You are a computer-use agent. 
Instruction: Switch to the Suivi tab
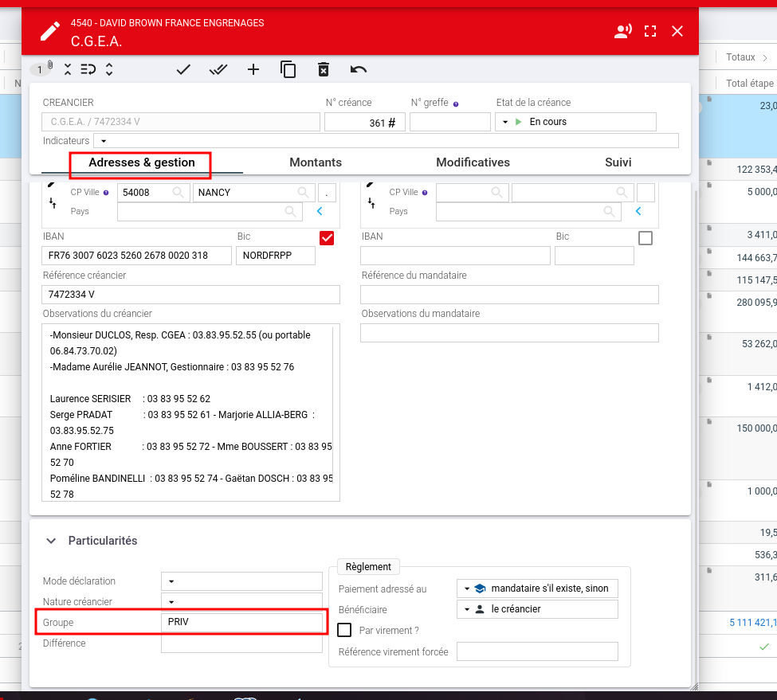tap(618, 162)
